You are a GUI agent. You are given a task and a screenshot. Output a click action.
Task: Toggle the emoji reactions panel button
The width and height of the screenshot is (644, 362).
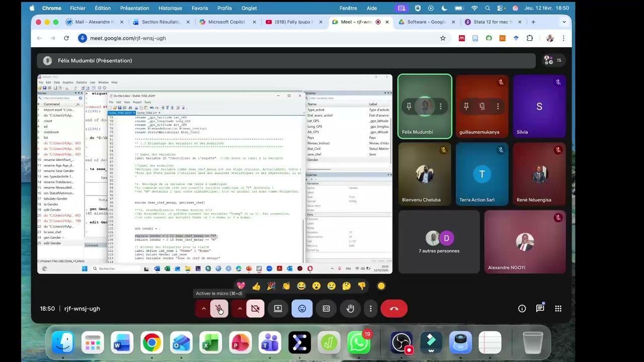pos(302,309)
